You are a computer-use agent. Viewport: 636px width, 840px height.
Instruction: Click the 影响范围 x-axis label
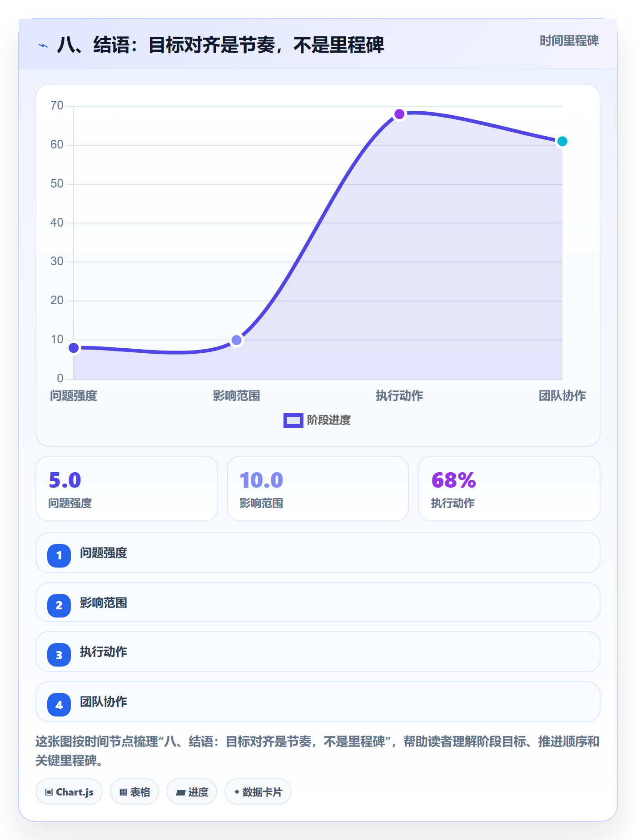tap(237, 395)
